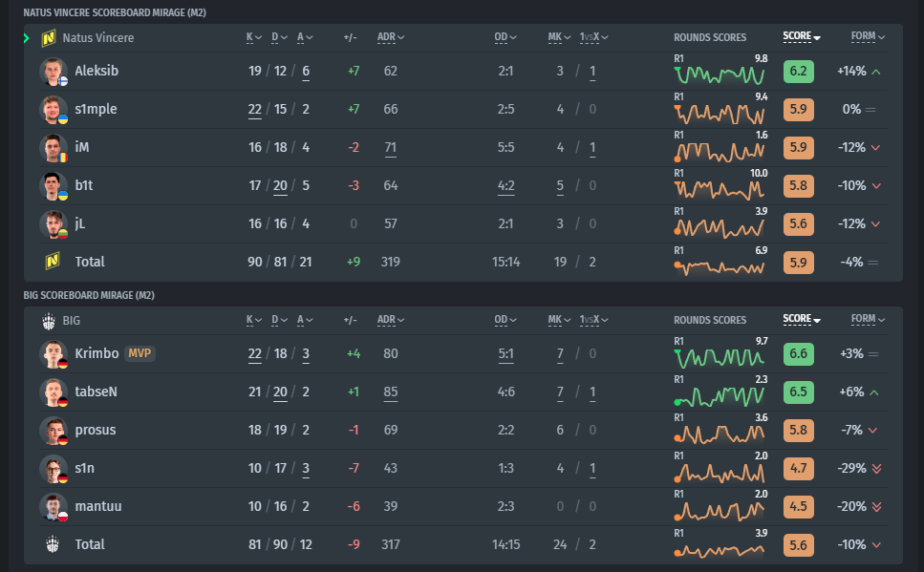Image resolution: width=924 pixels, height=572 pixels.
Task: Sort Natus Vincere table by OD
Action: tap(505, 37)
